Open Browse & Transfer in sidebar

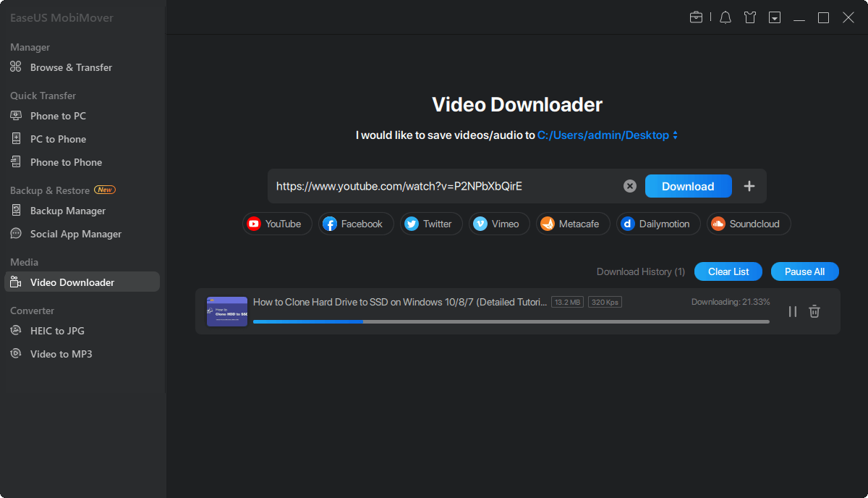pyautogui.click(x=71, y=67)
